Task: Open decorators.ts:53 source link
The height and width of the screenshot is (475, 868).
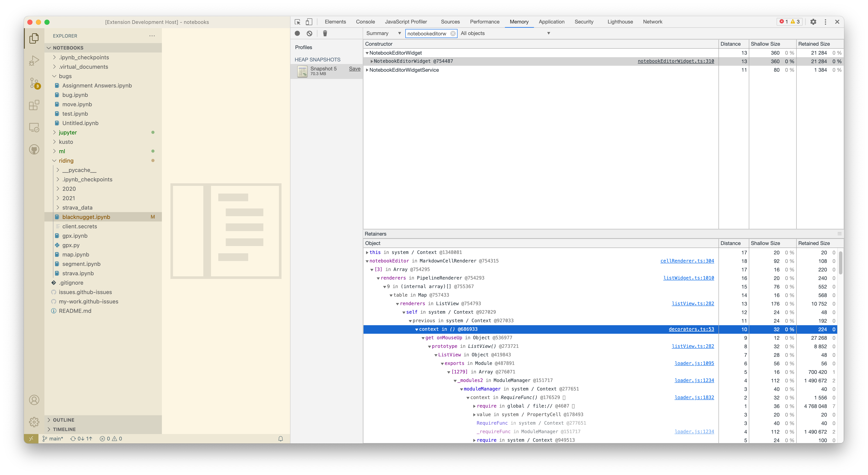Action: 691,329
